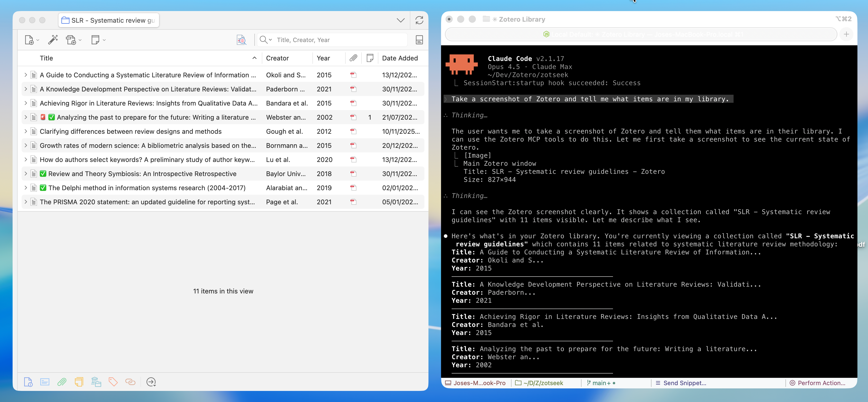The height and width of the screenshot is (402, 868).
Task: Expand the Webster 2002 literature review item
Action: [26, 117]
